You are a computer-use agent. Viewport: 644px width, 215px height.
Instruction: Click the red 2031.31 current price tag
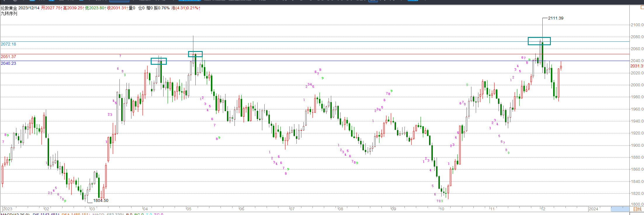tap(637, 66)
